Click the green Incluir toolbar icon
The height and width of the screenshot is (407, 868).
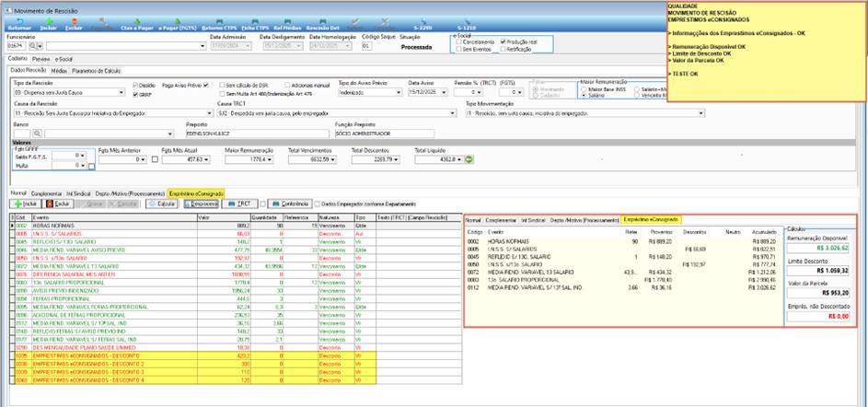click(49, 24)
